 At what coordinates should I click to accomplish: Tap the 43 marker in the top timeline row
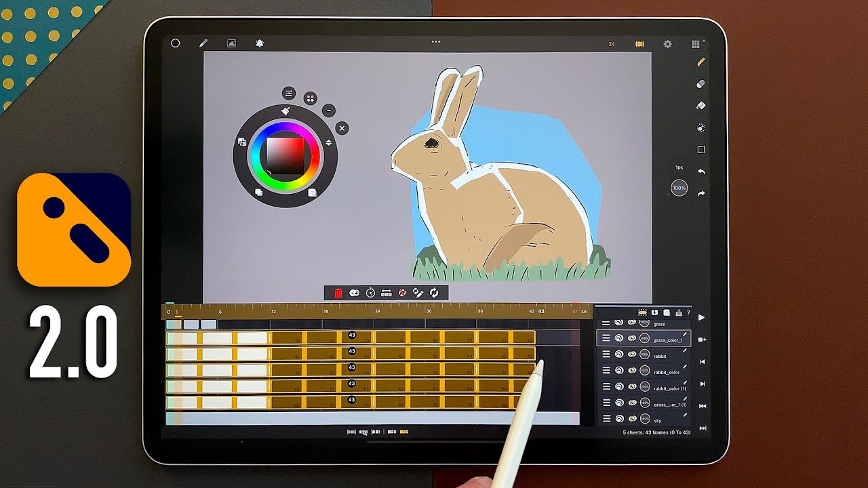[x=352, y=335]
